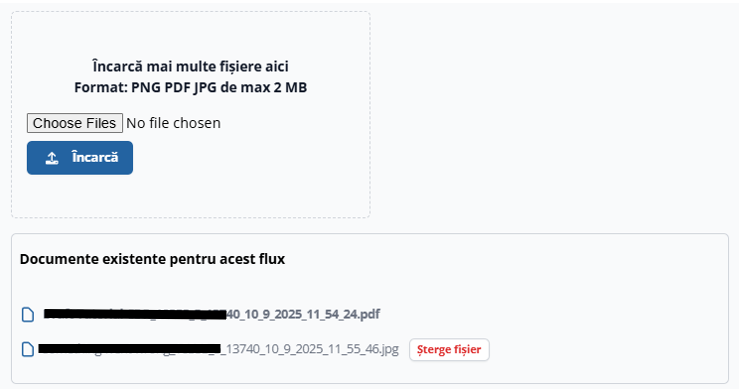The height and width of the screenshot is (389, 740).
Task: Open the file ending in 11_54_24.pdf
Action: 211,314
